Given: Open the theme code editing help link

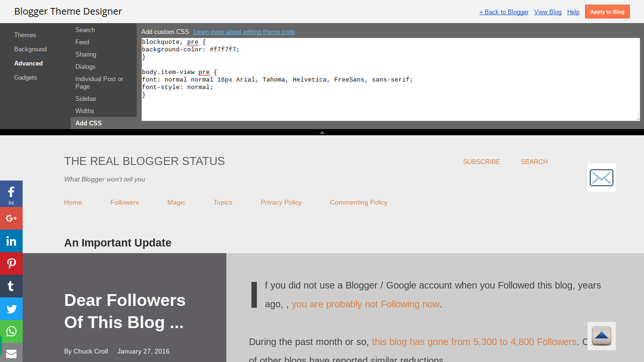Looking at the screenshot, I should [x=244, y=32].
